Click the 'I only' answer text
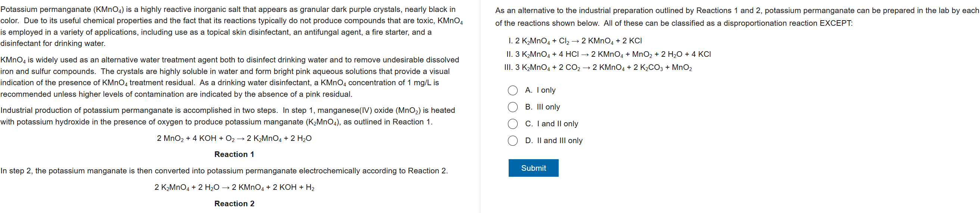The width and height of the screenshot is (980, 213). point(546,90)
